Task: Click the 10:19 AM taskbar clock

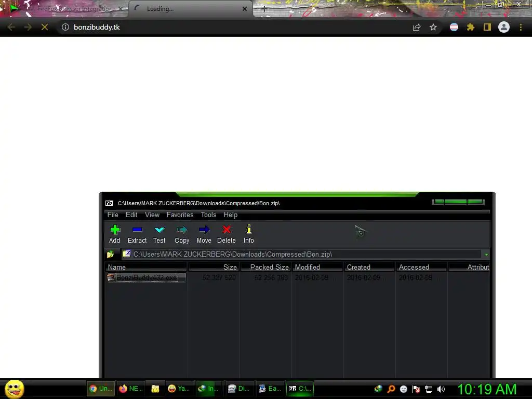Action: pos(487,389)
